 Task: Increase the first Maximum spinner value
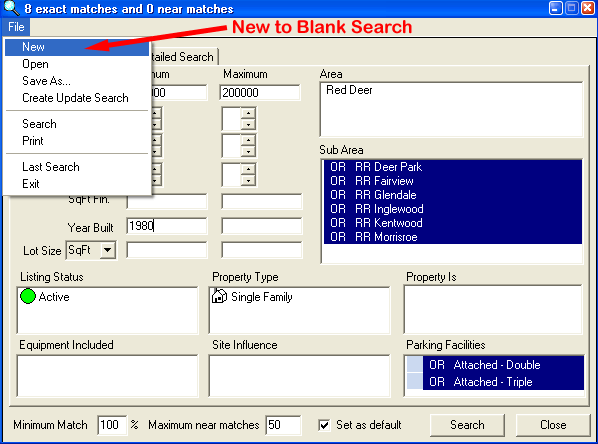[248, 113]
